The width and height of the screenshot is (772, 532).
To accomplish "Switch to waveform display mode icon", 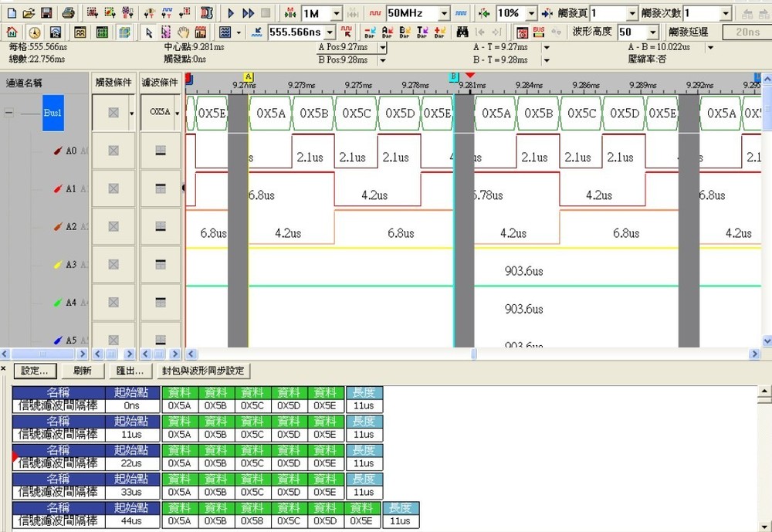I will pos(80,32).
